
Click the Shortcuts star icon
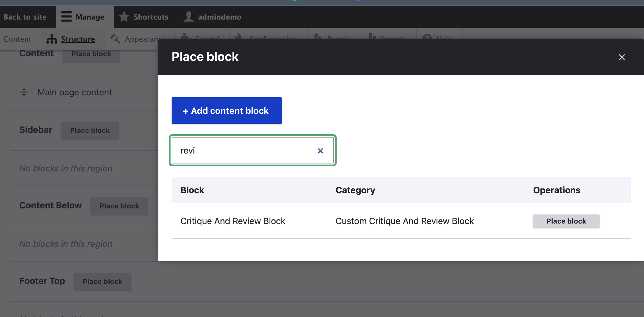coord(124,17)
